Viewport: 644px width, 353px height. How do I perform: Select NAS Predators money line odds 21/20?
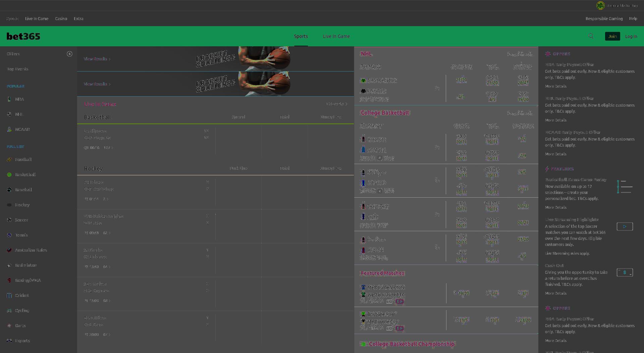point(461,80)
